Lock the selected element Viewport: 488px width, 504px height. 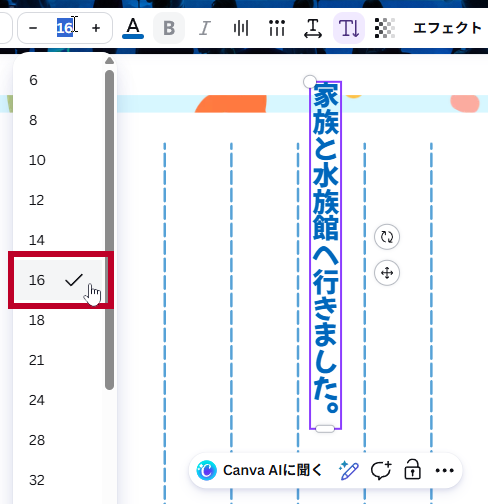pos(413,470)
